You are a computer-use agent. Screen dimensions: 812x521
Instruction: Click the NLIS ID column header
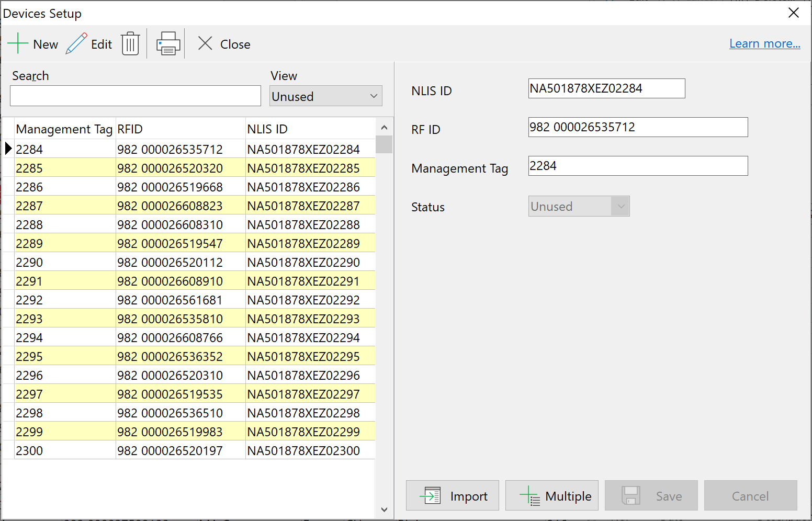[x=310, y=129]
